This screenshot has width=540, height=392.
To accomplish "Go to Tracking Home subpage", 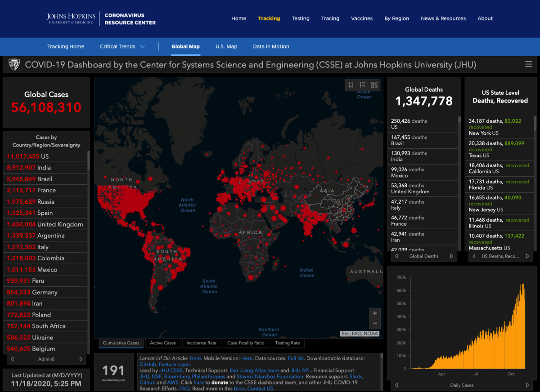I will coord(66,46).
